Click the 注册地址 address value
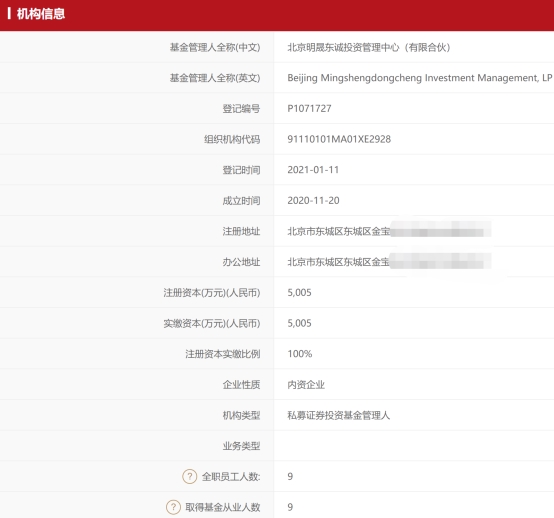 (389, 231)
